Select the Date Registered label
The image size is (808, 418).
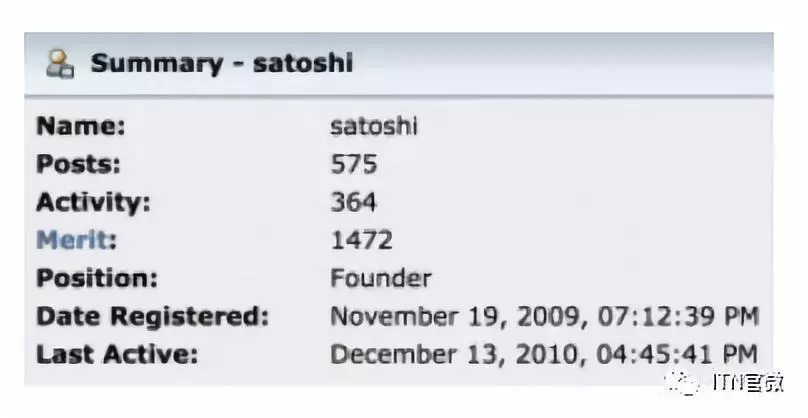pos(152,317)
